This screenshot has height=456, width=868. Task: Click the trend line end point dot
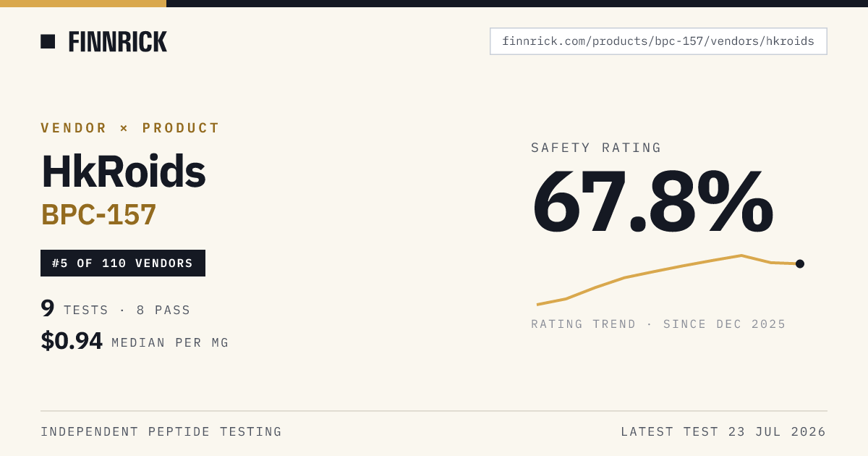(x=800, y=263)
